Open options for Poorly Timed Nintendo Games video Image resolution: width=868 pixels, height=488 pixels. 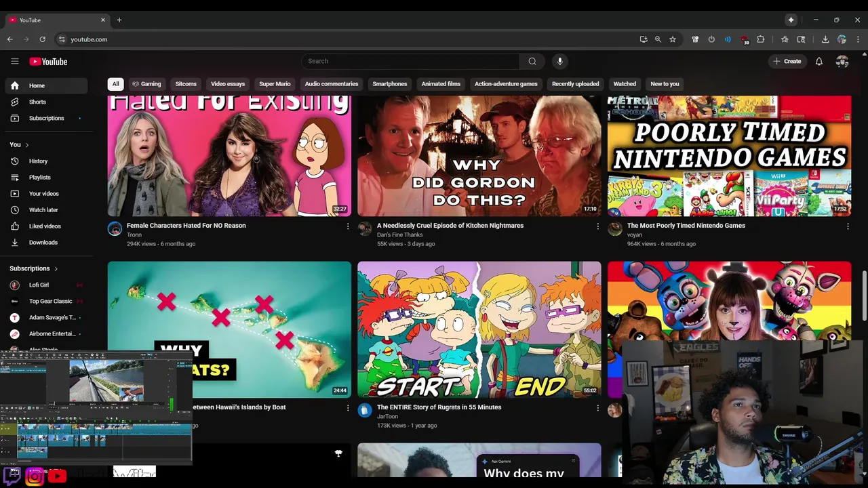click(x=848, y=226)
